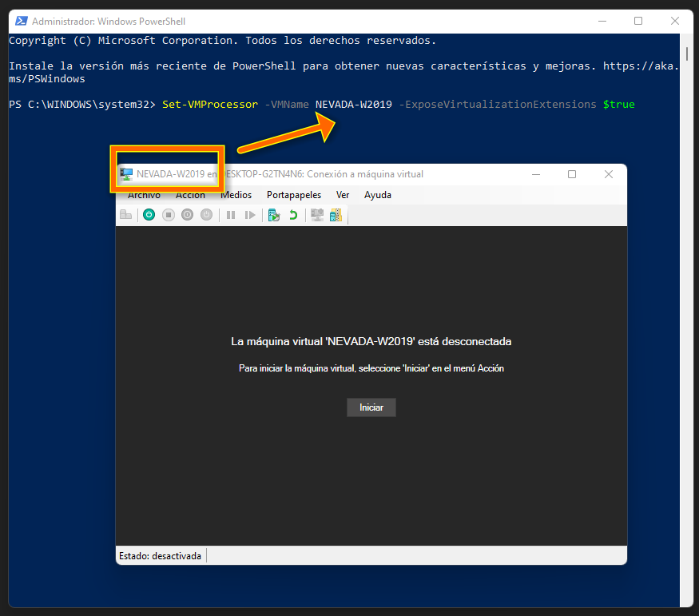Click the $true value in the command
This screenshot has width=699, height=616.
pyautogui.click(x=619, y=105)
